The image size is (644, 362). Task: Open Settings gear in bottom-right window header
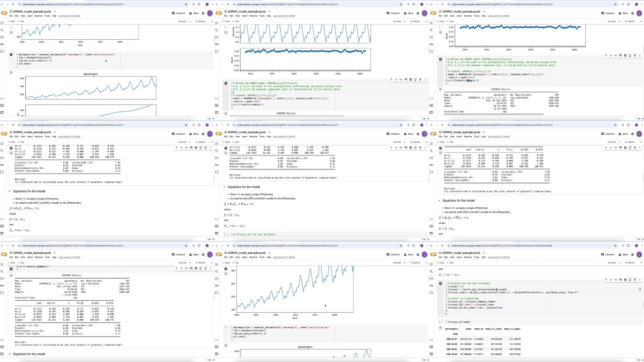click(632, 255)
